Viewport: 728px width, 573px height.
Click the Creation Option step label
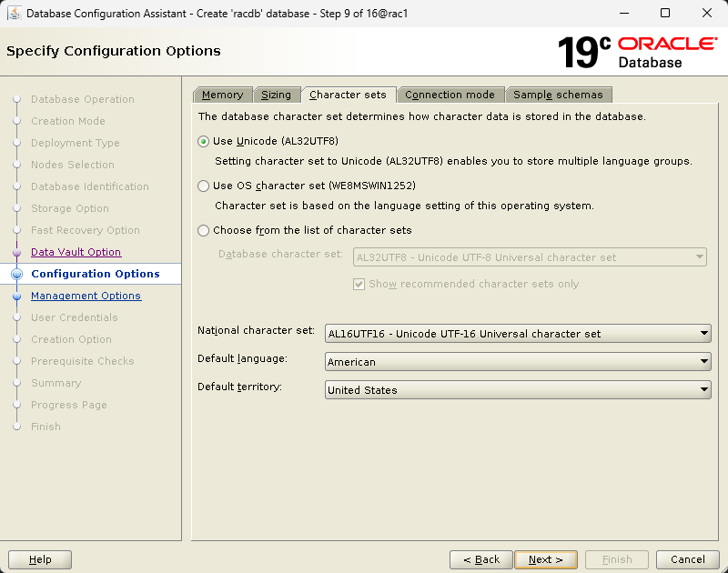(72, 339)
